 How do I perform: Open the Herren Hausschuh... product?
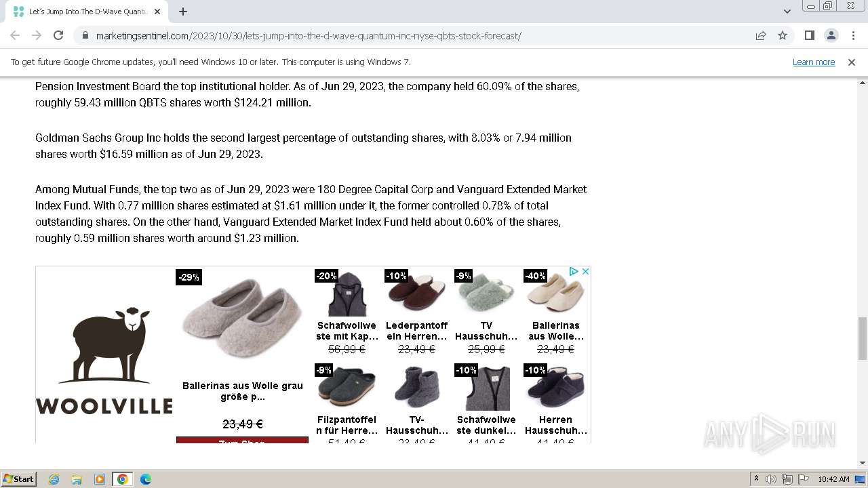(555, 425)
